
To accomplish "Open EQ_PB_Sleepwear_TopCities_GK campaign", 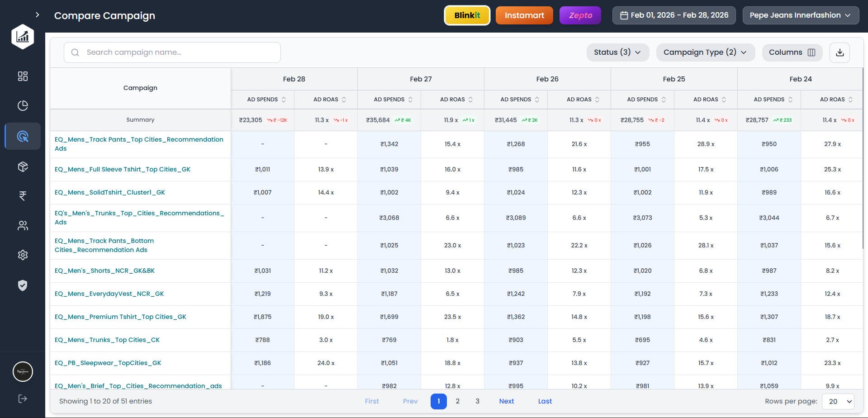I will coord(108,363).
